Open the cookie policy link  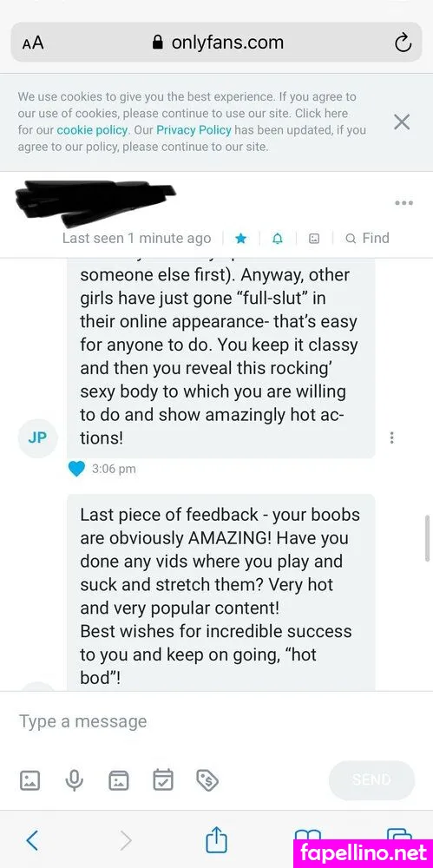pyautogui.click(x=93, y=131)
